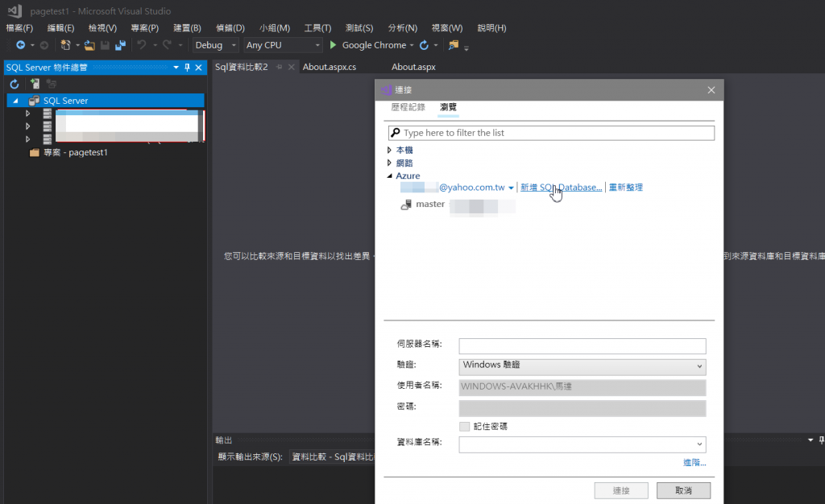
Task: Click the browser Refresh icon after Google Chrome
Action: 424,45
